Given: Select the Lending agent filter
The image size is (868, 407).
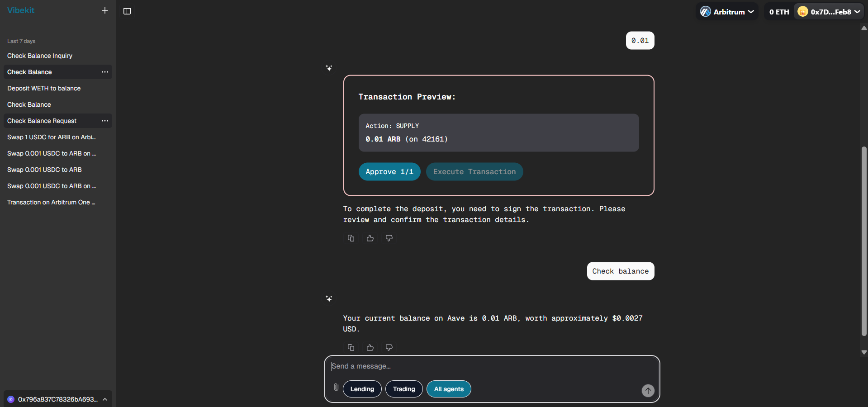Looking at the screenshot, I should coord(362,389).
